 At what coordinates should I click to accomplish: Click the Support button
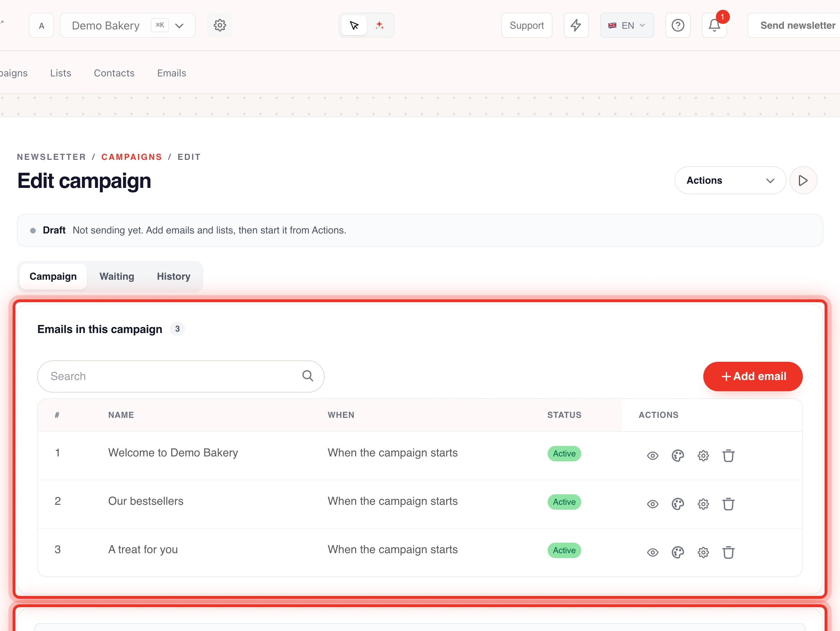point(526,26)
